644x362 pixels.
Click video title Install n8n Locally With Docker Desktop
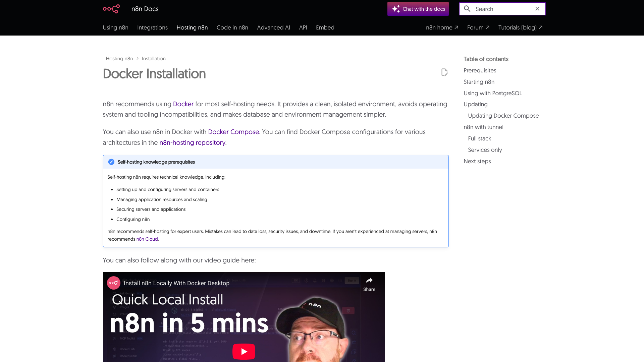[x=176, y=283]
